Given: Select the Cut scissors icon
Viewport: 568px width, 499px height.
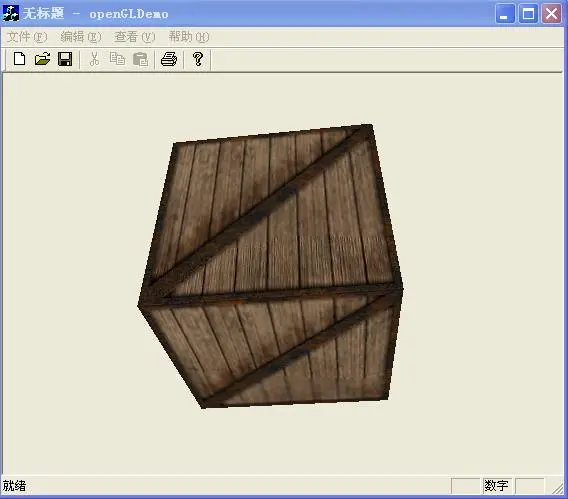Looking at the screenshot, I should click(x=94, y=59).
